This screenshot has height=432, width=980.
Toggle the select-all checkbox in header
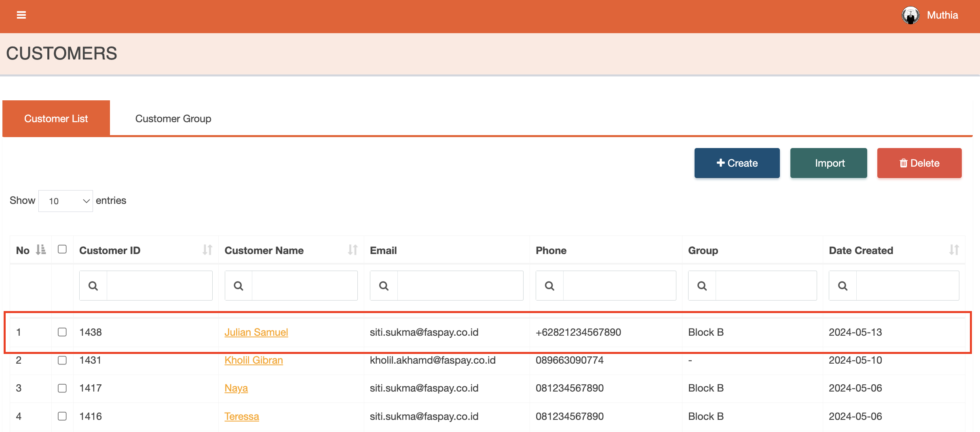tap(62, 249)
